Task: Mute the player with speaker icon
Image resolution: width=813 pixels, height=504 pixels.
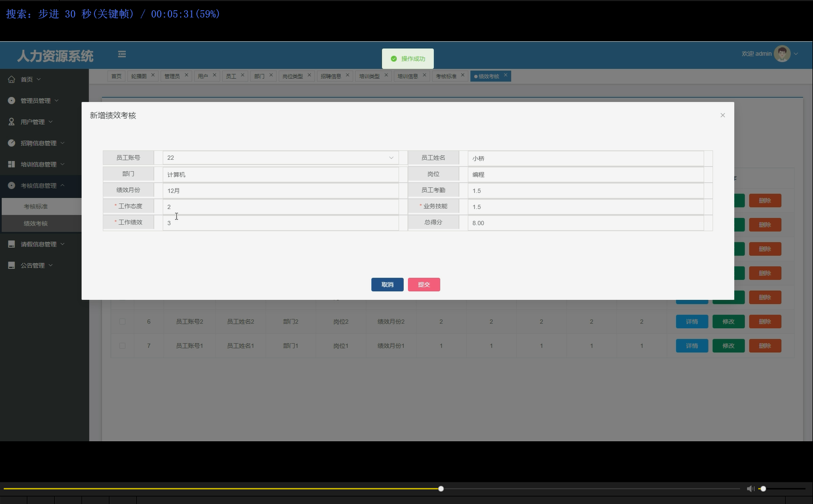Action: click(x=750, y=488)
